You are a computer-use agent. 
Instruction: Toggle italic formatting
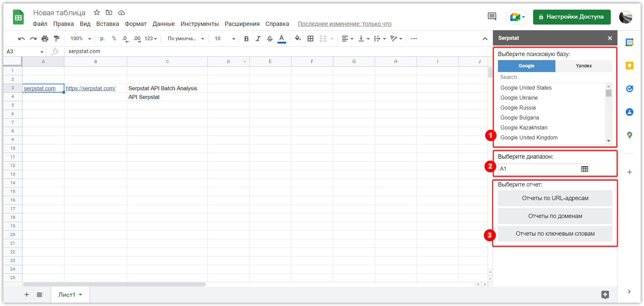258,39
